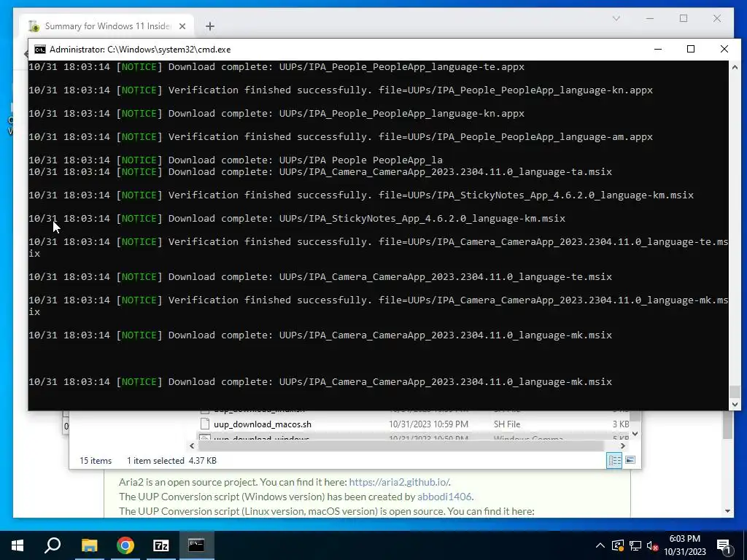Open the abbodi1406 author link
The width and height of the screenshot is (747, 560).
tap(444, 497)
